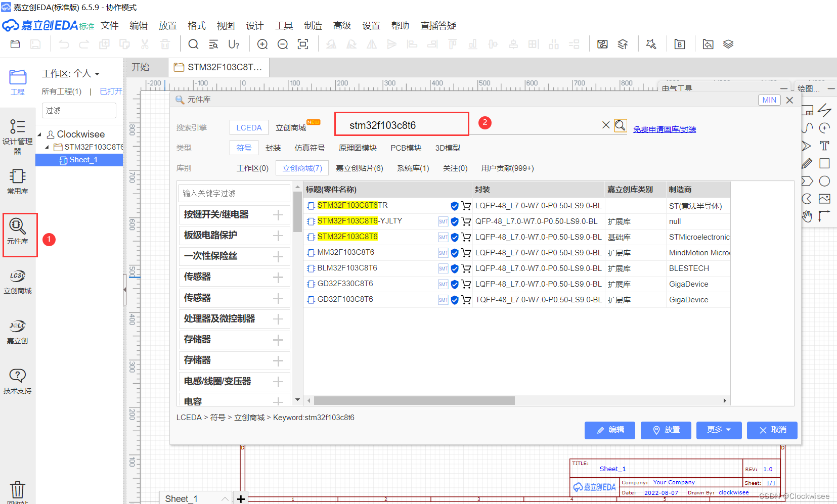The width and height of the screenshot is (837, 504).
Task: Expand the 处理器及微控制器 category
Action: pyautogui.click(x=278, y=319)
